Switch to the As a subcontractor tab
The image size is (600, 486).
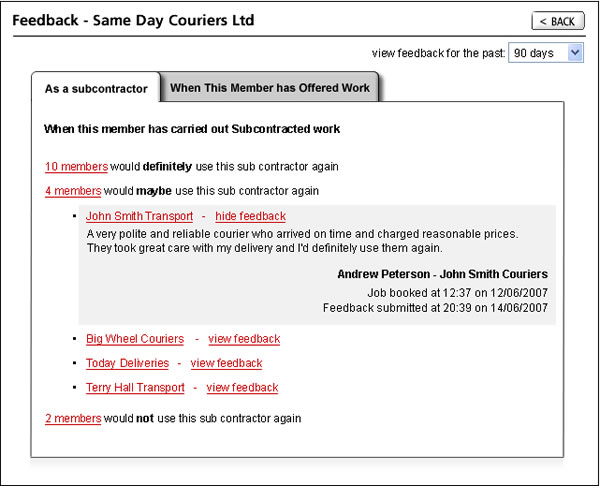(x=96, y=89)
